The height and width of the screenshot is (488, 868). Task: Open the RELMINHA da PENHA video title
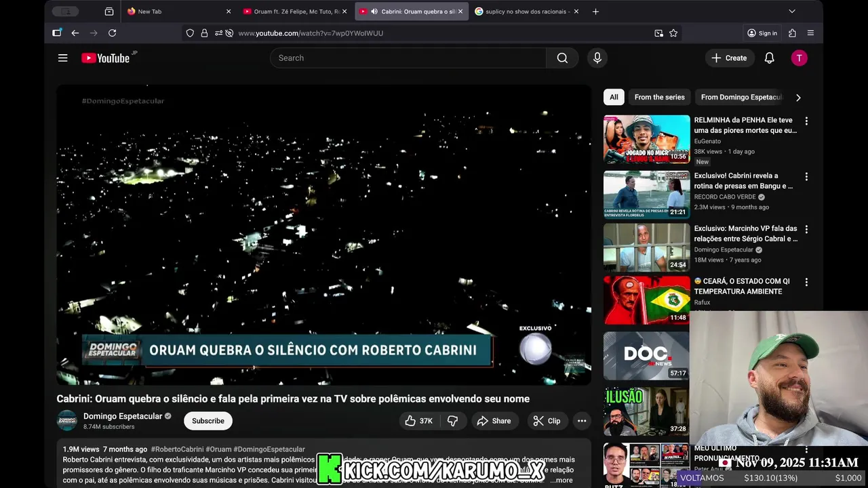click(x=745, y=125)
